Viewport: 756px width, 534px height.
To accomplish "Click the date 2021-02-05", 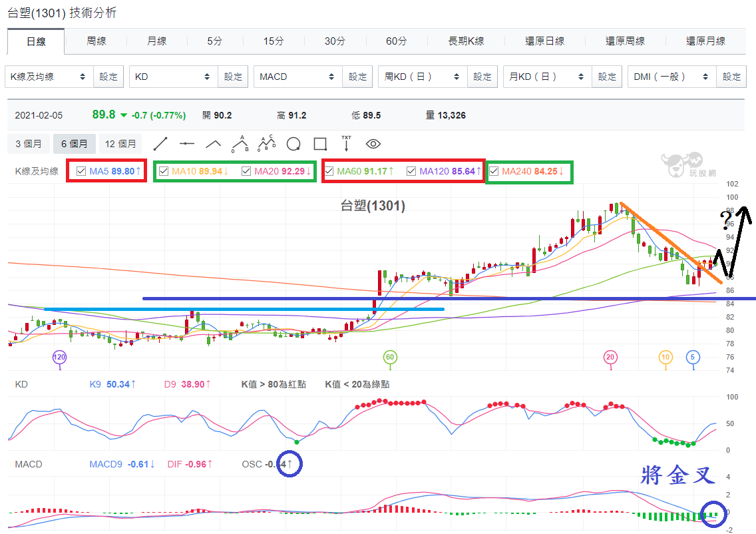I will click(x=39, y=115).
